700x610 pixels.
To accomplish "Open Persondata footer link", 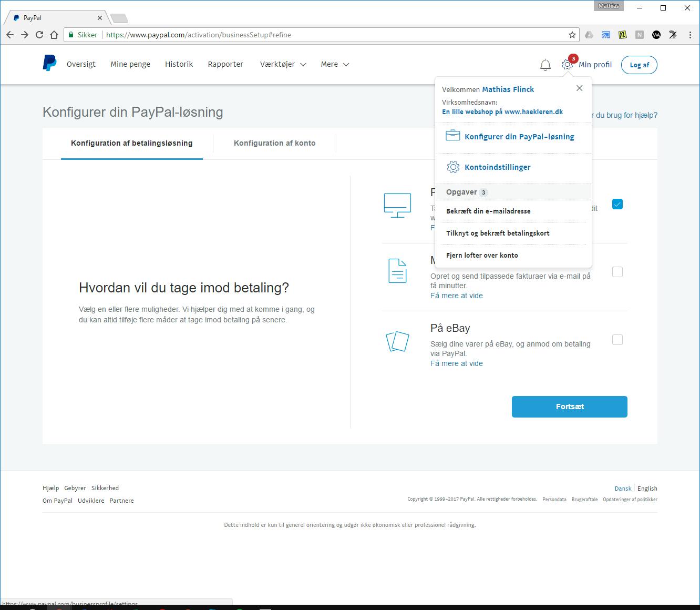I will pos(554,500).
